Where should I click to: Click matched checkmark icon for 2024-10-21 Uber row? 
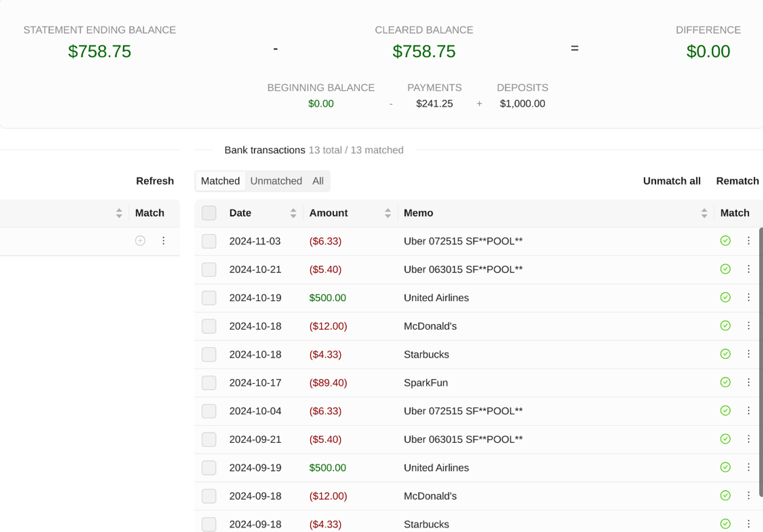[725, 269]
